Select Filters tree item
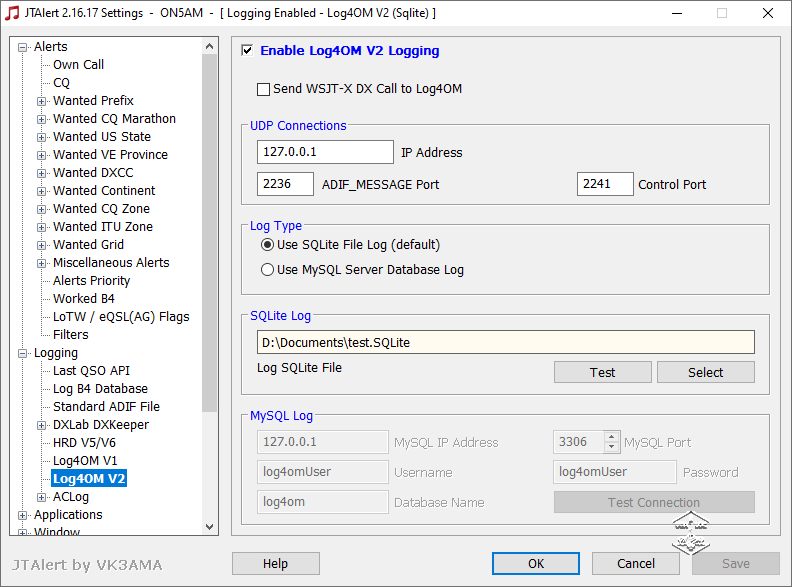Image resolution: width=792 pixels, height=587 pixels. 71,335
